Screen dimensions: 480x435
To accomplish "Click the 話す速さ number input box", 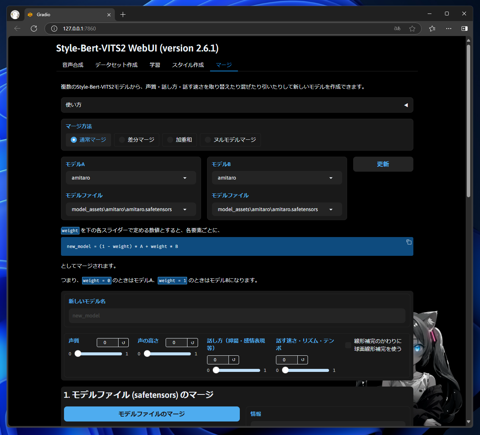I will (287, 360).
